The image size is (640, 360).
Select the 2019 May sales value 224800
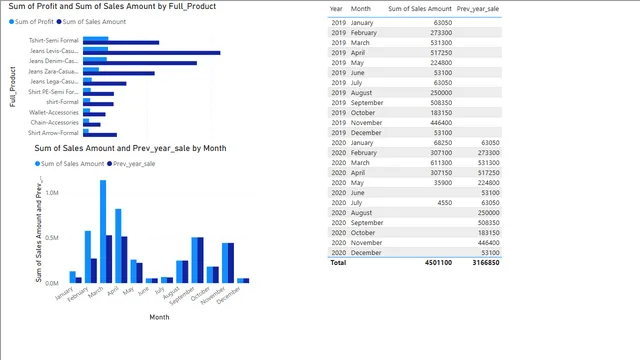click(x=441, y=63)
